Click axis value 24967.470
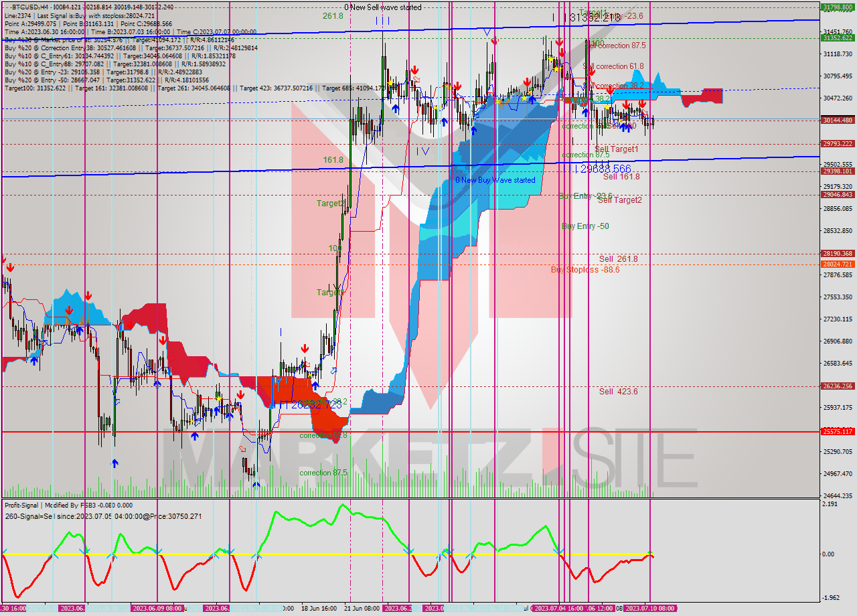Viewport: 857px width, 616px height. 838,473
